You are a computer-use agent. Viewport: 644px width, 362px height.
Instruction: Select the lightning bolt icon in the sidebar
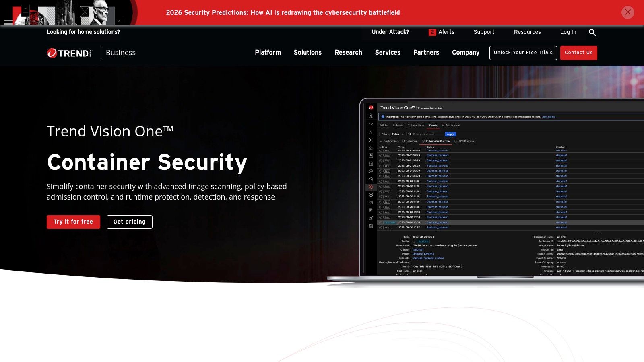point(371,156)
